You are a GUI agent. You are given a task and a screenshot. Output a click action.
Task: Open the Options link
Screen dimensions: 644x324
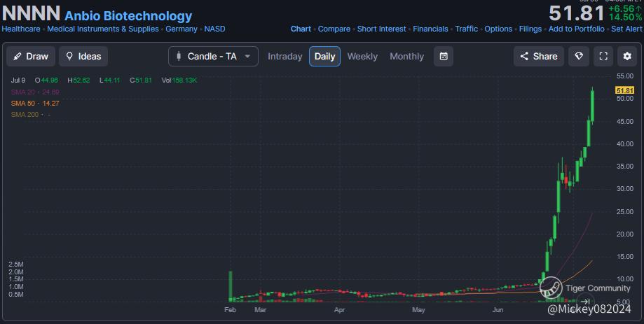coord(498,29)
